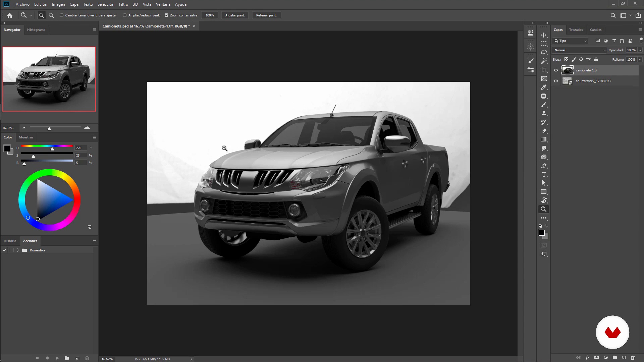Select the Clone Stamp tool
Viewport: 644px width, 362px height.
click(x=544, y=114)
